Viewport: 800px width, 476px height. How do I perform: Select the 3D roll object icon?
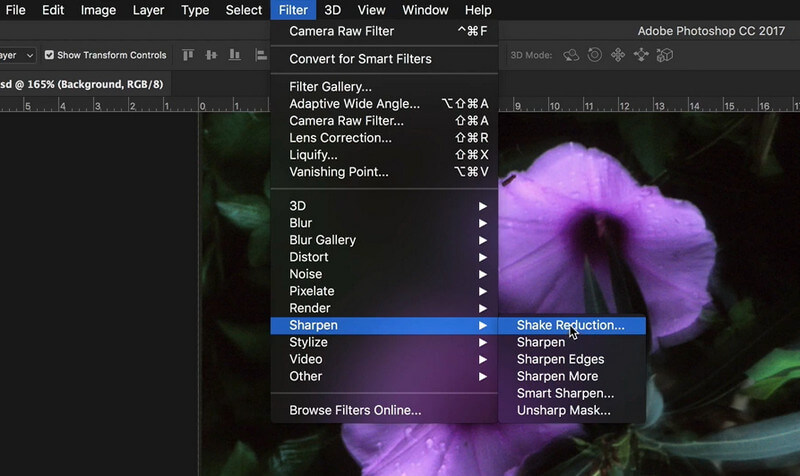(x=594, y=55)
